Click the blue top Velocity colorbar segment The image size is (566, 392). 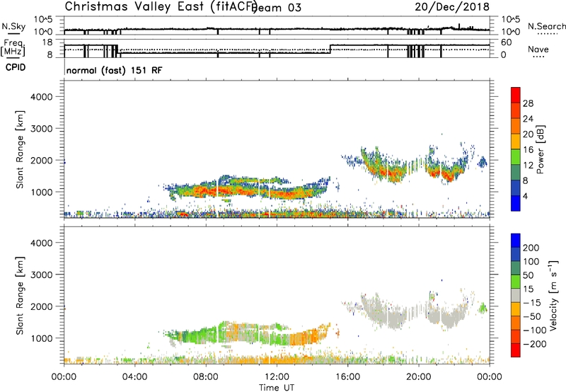[x=516, y=241]
